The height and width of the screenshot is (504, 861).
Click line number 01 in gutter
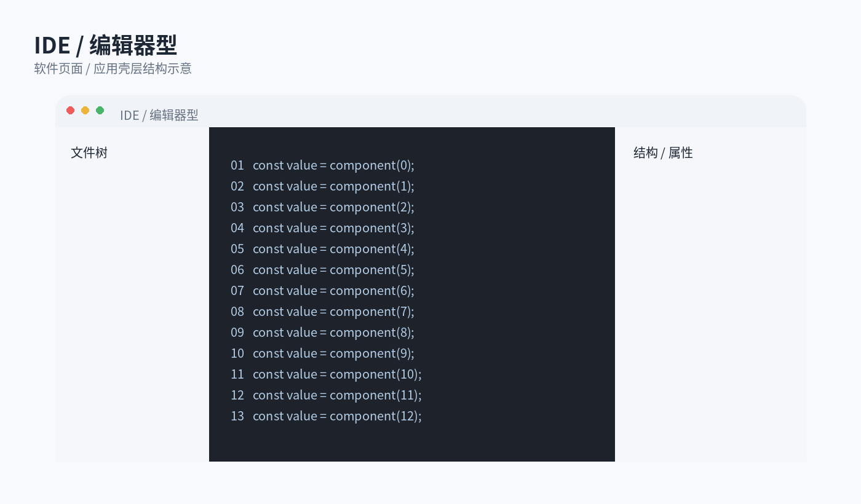(237, 165)
